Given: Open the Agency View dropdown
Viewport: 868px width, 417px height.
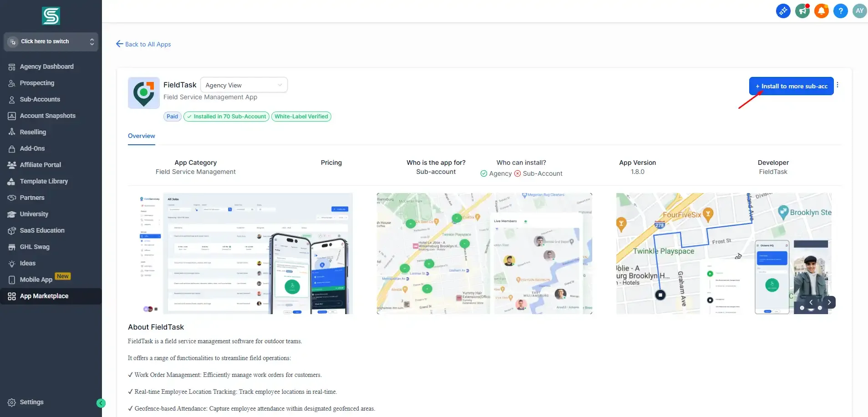Looking at the screenshot, I should click(244, 85).
